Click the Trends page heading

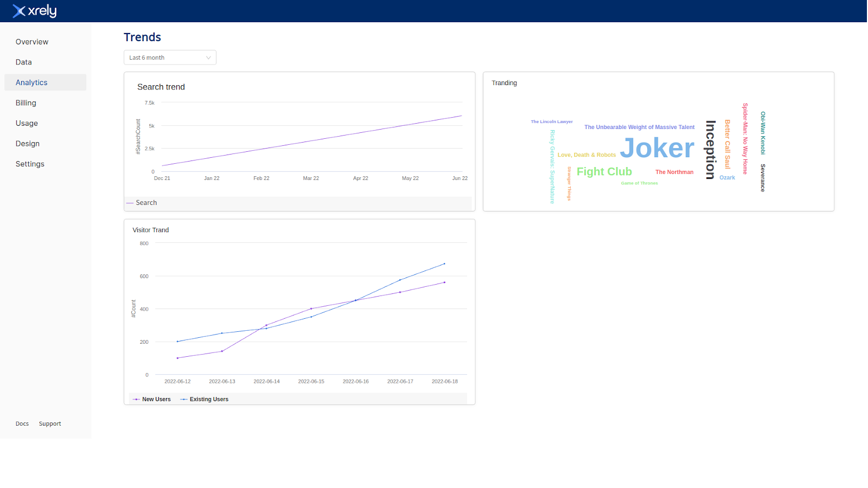[x=142, y=37]
